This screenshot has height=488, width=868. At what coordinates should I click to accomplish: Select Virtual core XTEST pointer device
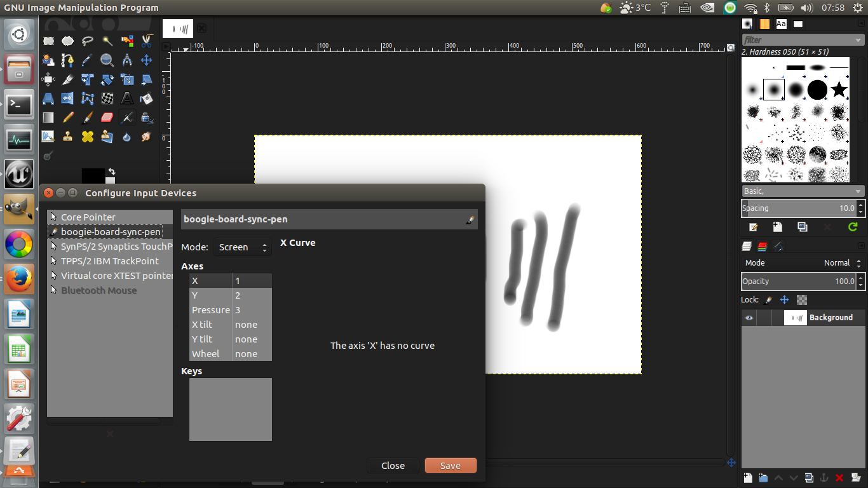pos(110,276)
